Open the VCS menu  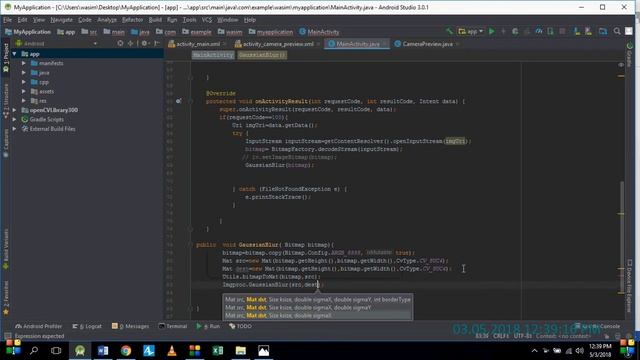[207, 20]
